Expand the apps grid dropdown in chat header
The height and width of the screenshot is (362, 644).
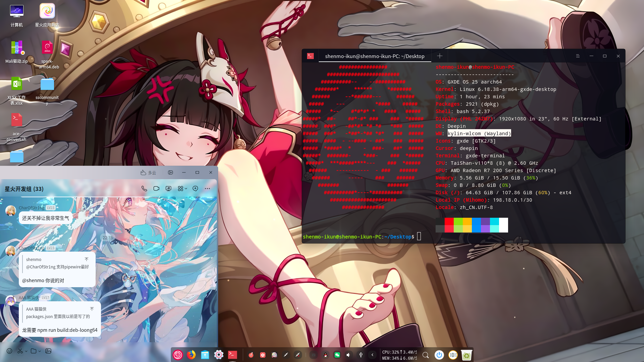tap(182, 189)
